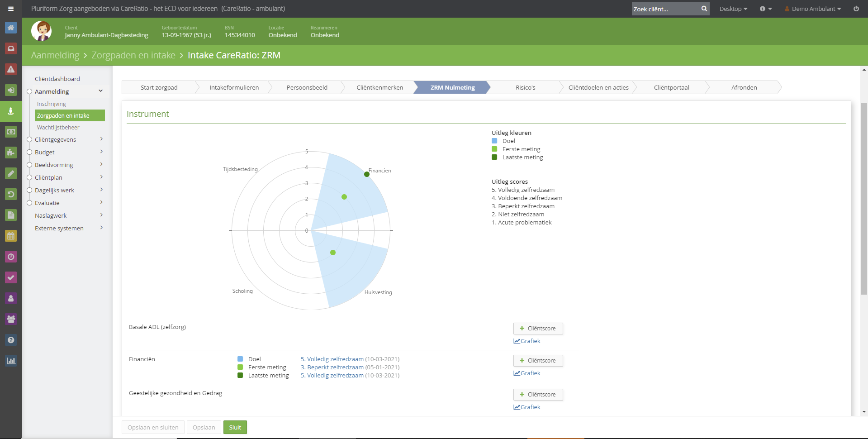
Task: Open the document sidebar icon
Action: point(11,215)
